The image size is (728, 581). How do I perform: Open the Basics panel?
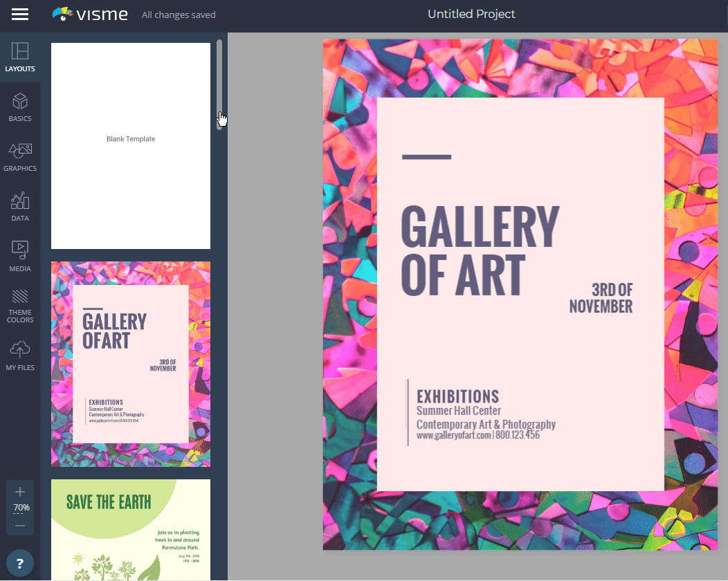point(20,108)
